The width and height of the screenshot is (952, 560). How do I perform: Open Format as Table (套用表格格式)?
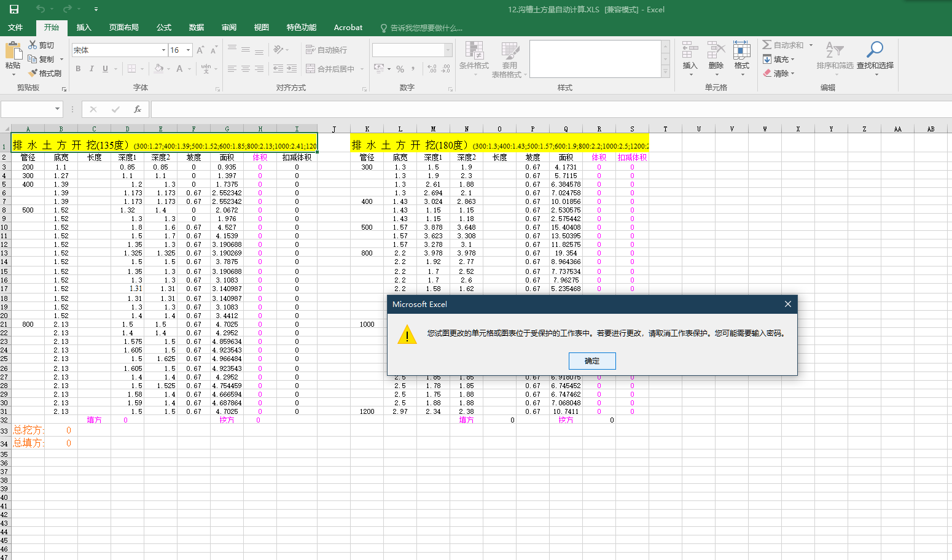pos(510,60)
